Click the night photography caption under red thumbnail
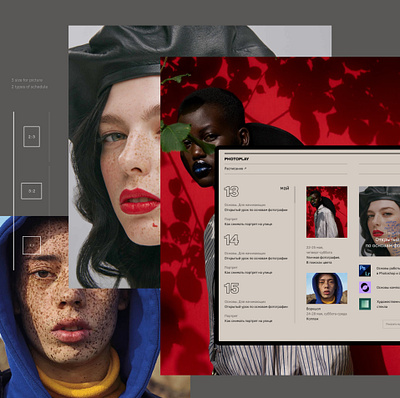Screen dimensions: 400x398 (x=323, y=260)
